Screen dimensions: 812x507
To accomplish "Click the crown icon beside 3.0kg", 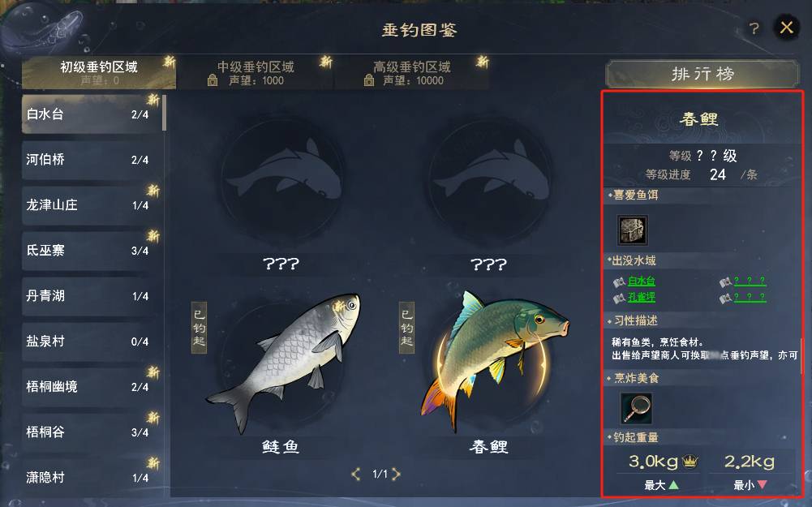I will tap(690, 461).
